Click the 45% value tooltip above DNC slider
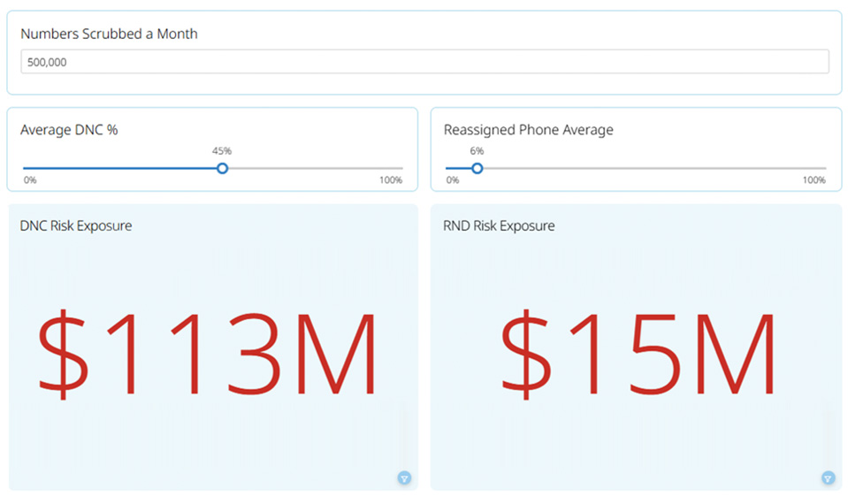 pos(222,151)
